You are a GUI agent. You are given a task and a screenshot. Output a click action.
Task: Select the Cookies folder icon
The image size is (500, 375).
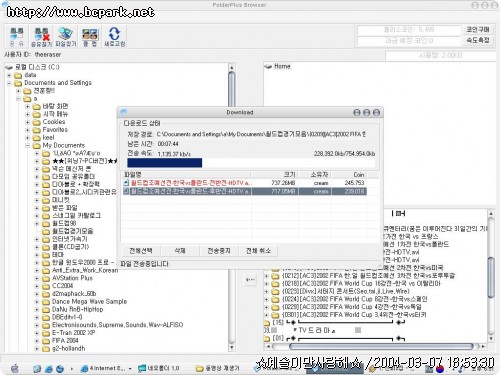37,122
